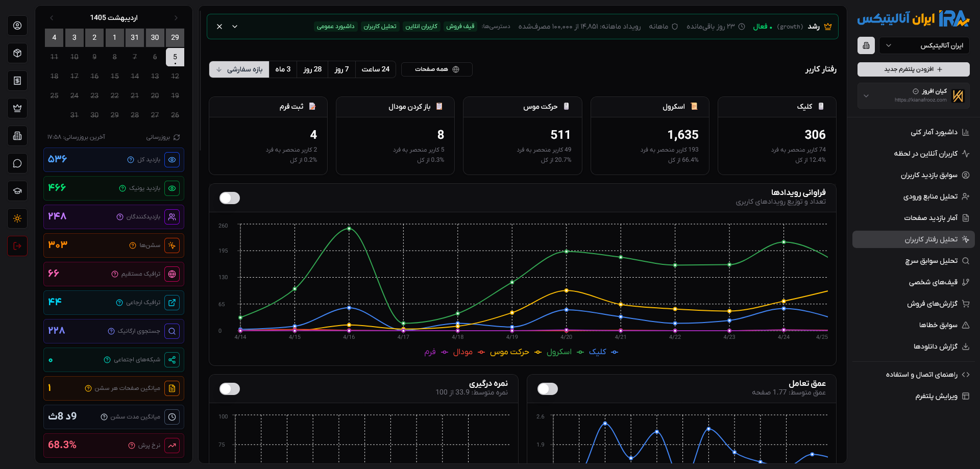
Task: Click the graduation cap icon in left rail
Action: point(17,191)
